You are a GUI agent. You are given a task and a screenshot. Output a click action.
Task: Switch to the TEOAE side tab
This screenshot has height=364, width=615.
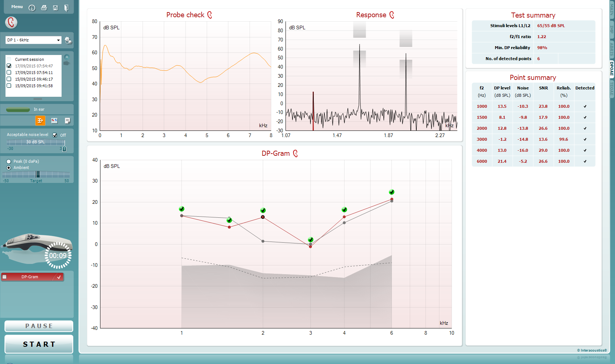(x=612, y=89)
